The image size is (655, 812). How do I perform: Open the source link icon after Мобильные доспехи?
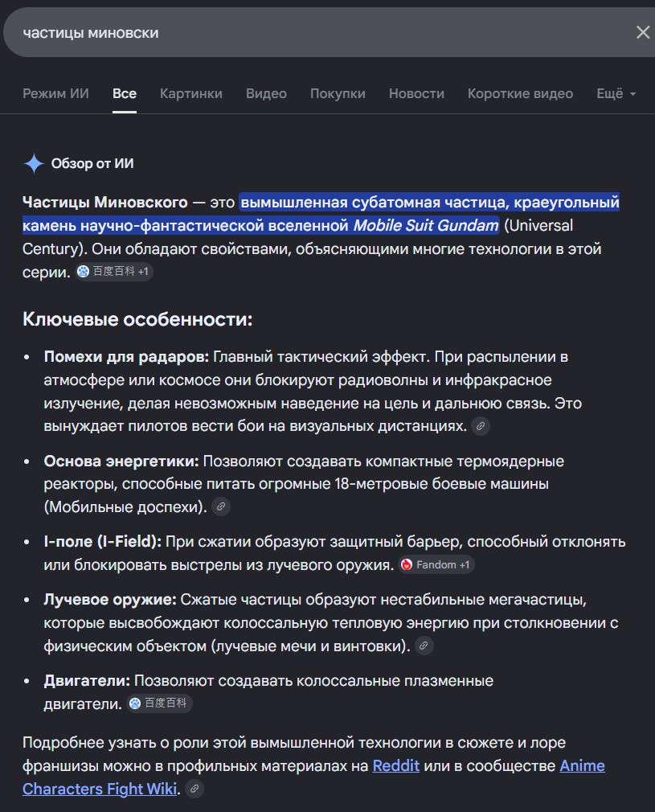coord(220,506)
